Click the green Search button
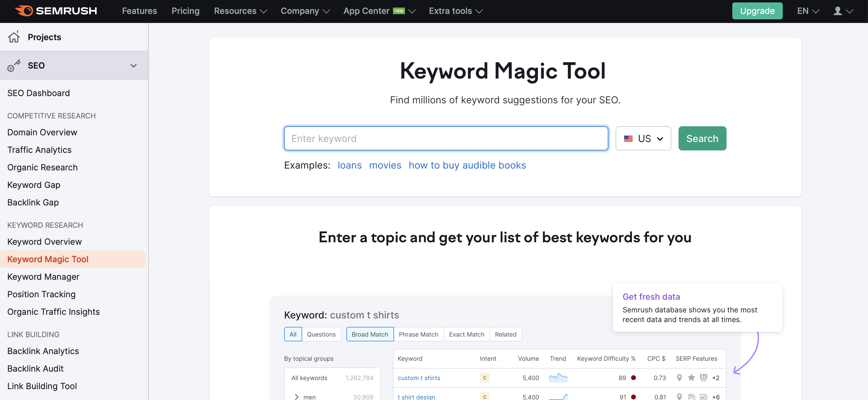868x400 pixels. [x=702, y=138]
